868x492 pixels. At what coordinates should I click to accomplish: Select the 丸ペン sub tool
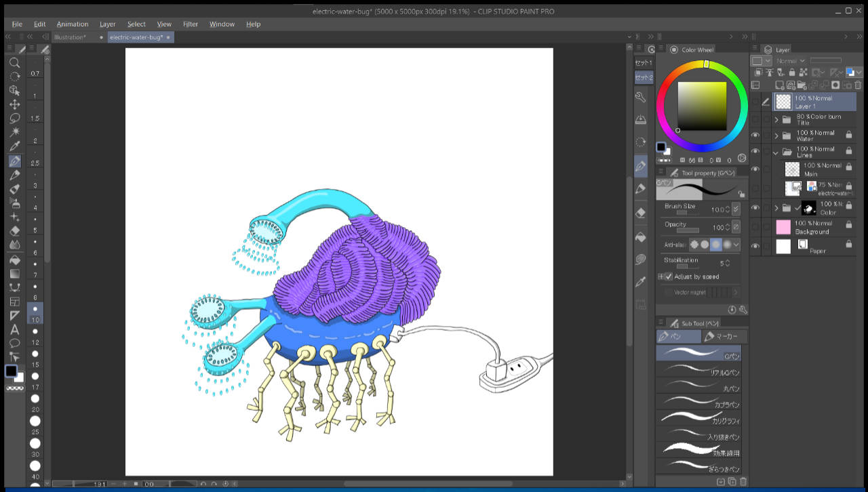[698, 386]
